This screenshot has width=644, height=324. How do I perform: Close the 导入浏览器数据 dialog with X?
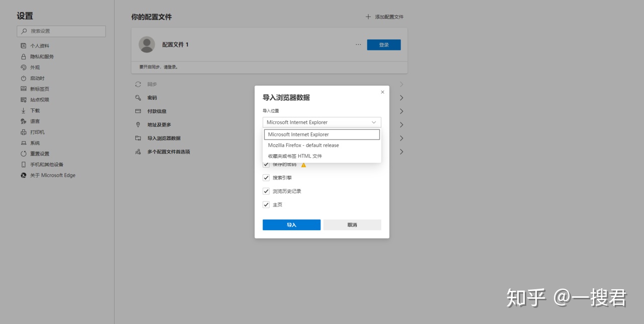pos(382,92)
